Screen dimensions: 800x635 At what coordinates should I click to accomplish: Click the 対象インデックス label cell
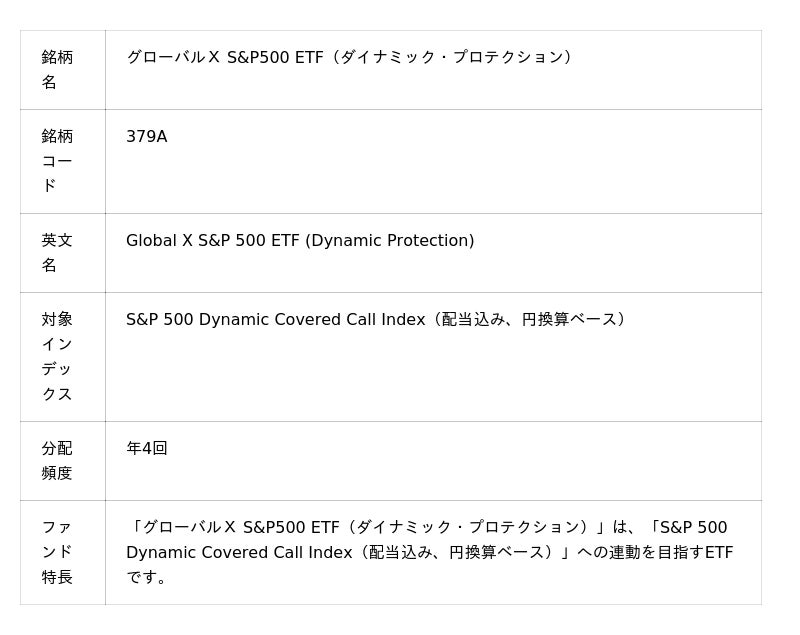point(57,356)
